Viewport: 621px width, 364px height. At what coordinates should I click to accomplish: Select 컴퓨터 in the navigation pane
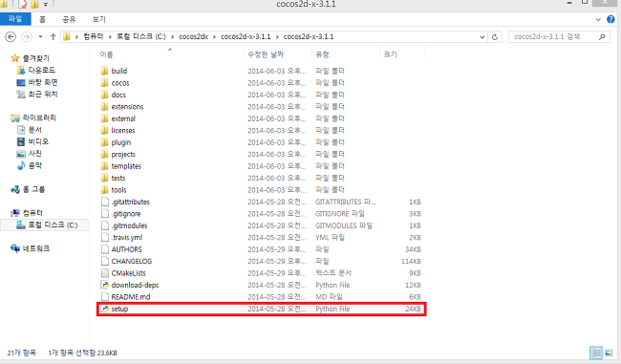pos(32,213)
